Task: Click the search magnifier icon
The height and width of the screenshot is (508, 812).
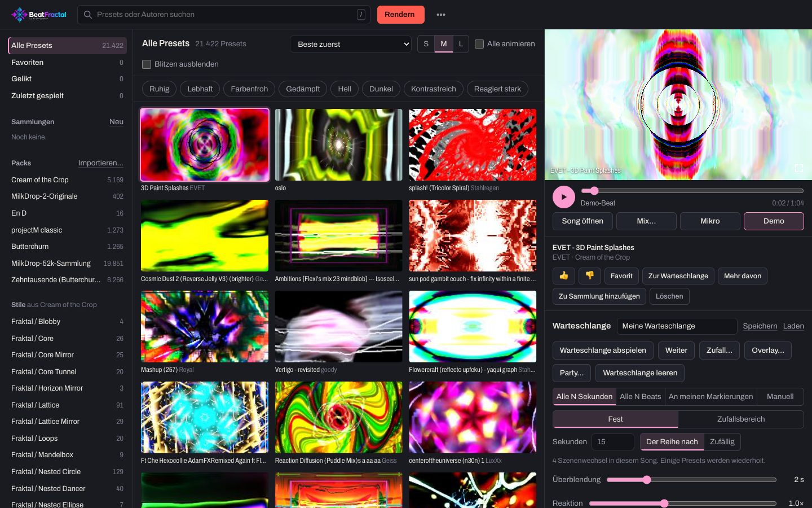Action: (88, 15)
